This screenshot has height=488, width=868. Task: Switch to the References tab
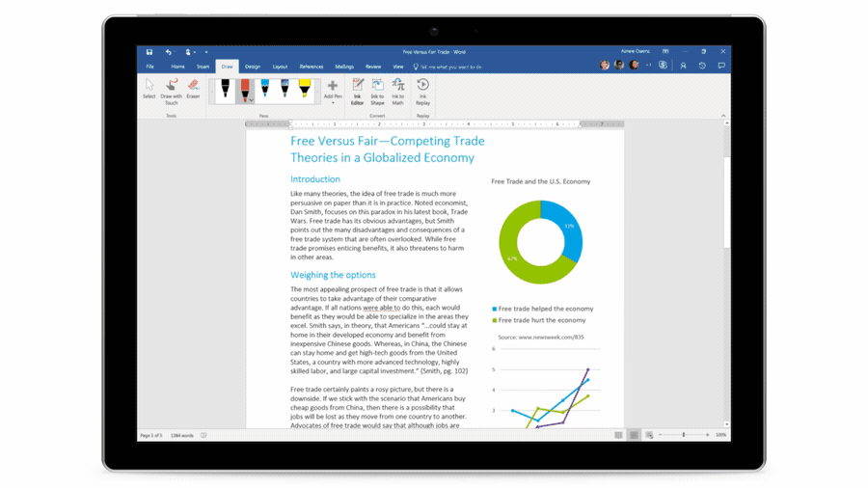pyautogui.click(x=312, y=67)
